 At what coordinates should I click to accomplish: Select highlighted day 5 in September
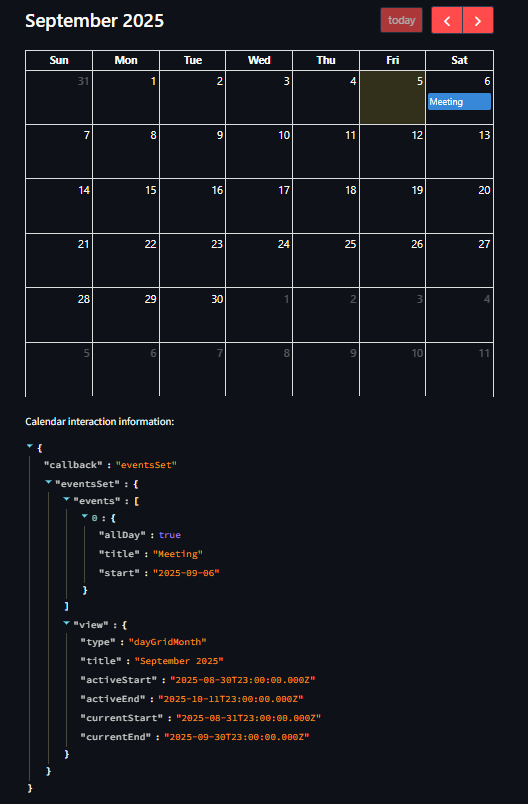click(x=393, y=97)
